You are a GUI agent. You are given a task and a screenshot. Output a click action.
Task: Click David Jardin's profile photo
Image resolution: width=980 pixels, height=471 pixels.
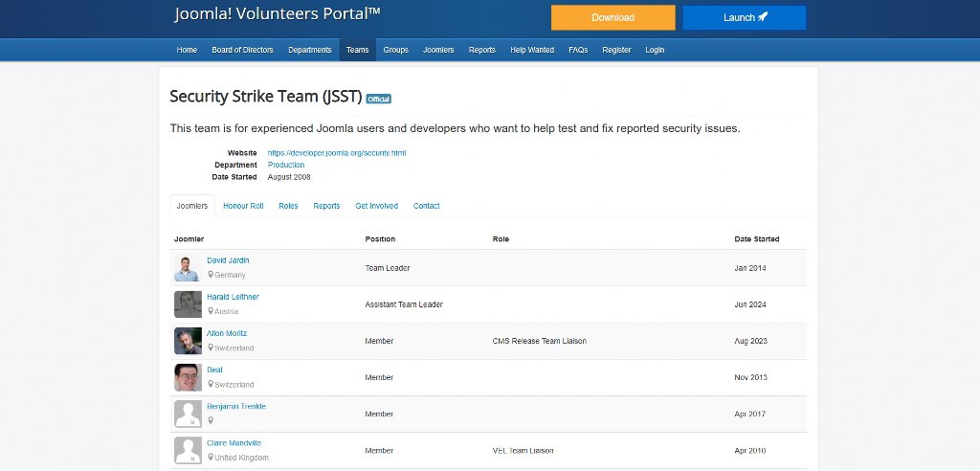pos(188,268)
